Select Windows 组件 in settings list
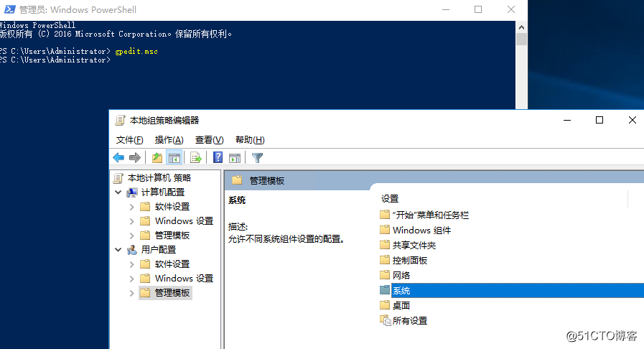 coord(422,230)
